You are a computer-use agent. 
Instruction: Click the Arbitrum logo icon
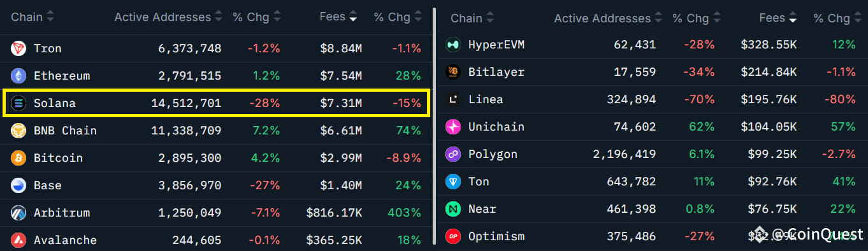click(18, 213)
